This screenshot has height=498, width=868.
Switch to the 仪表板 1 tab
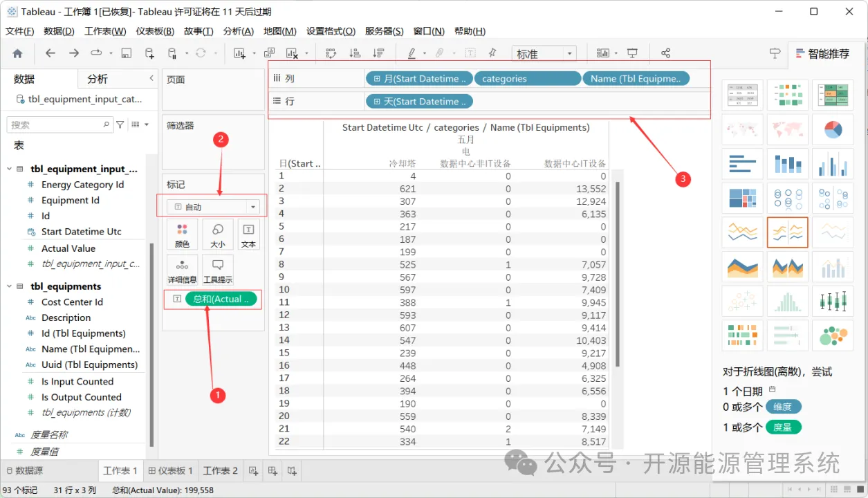coord(170,471)
